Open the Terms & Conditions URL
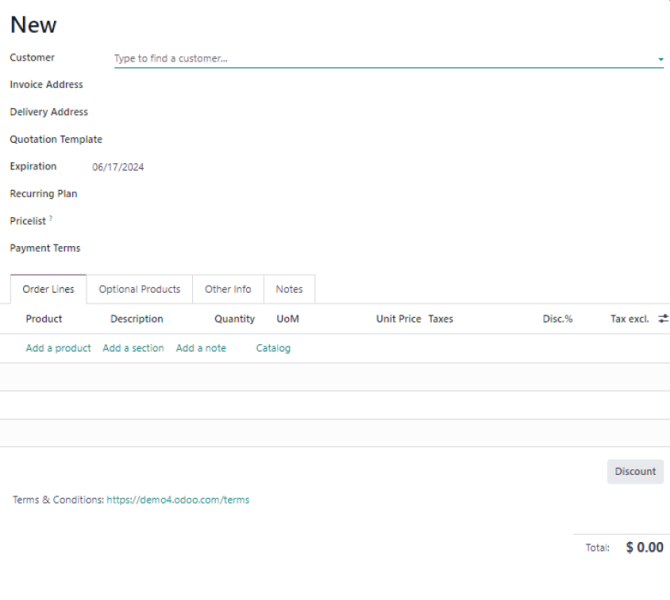This screenshot has height=600, width=670. (178, 500)
